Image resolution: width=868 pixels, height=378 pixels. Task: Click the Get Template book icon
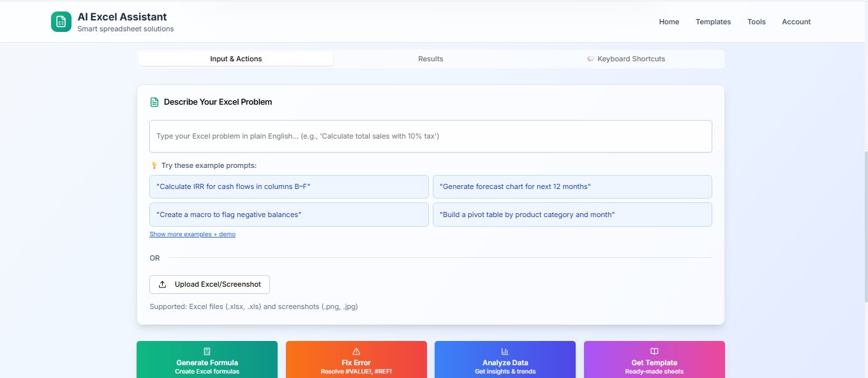pos(654,350)
